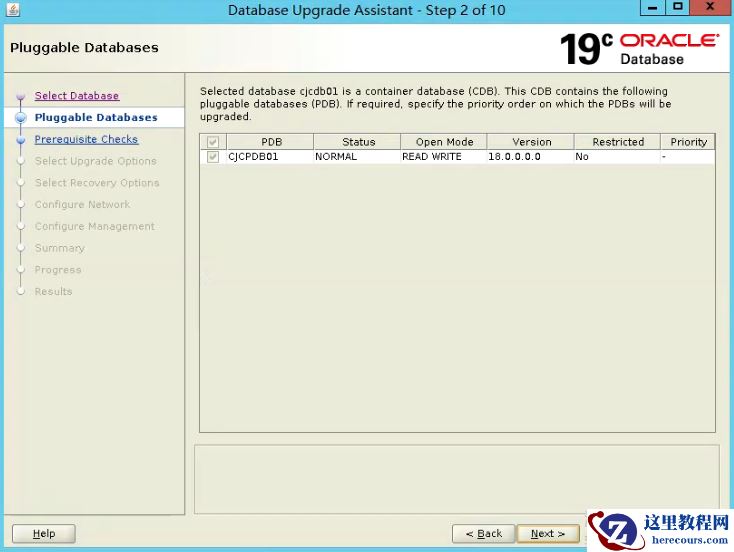Select the READ WRITE cell
Viewport: 734px width, 552px height.
coord(444,156)
